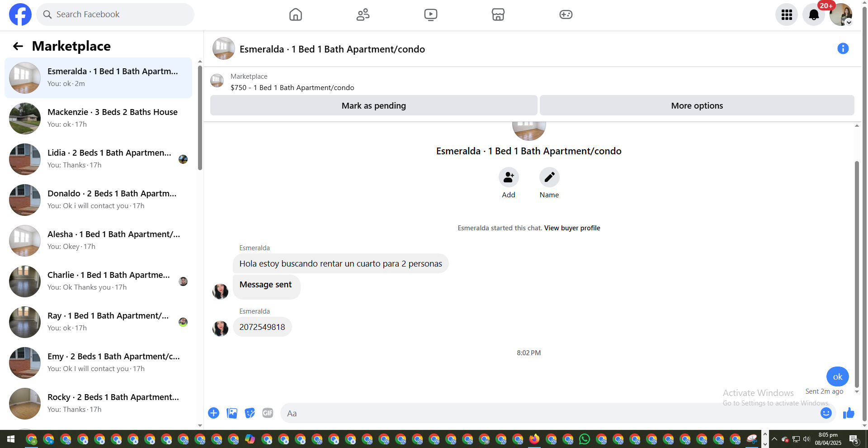Focus the Search Facebook field

(115, 14)
